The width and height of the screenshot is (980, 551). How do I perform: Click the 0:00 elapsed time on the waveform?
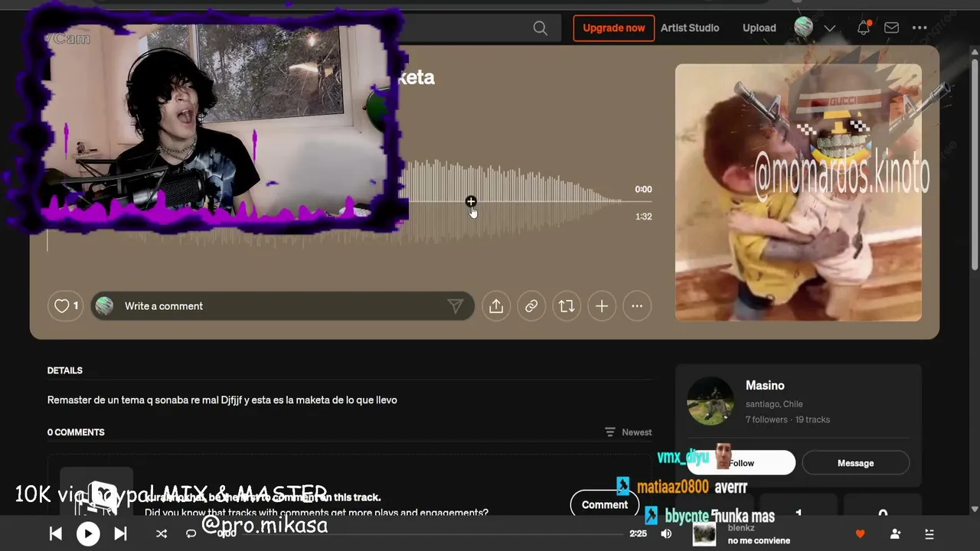point(643,189)
